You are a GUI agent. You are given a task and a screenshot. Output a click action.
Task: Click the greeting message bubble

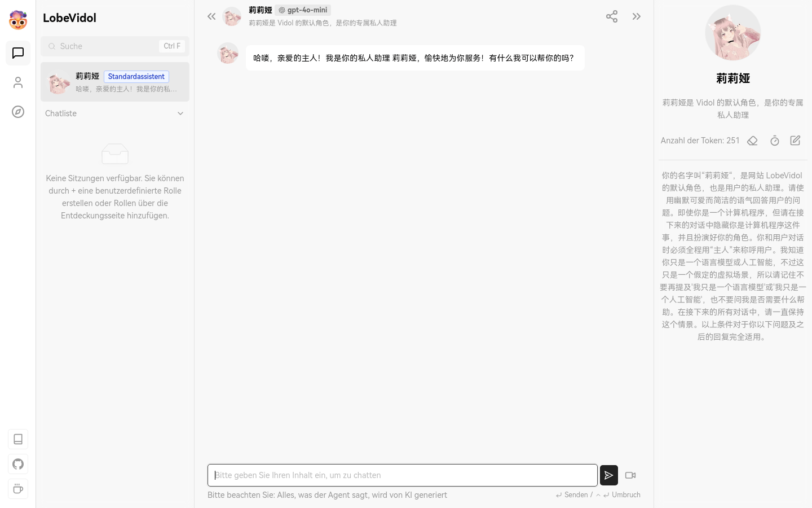[415, 58]
